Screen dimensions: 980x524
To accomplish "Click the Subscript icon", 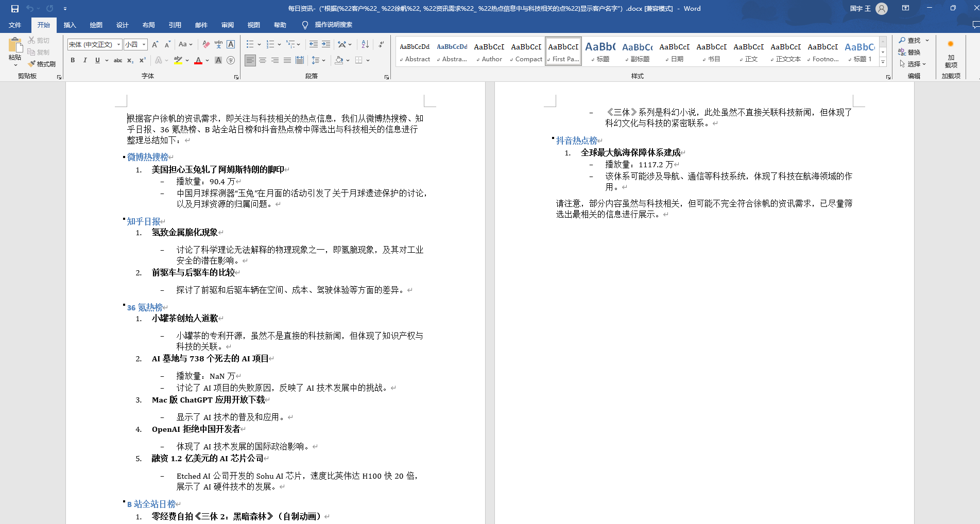I will [130, 60].
